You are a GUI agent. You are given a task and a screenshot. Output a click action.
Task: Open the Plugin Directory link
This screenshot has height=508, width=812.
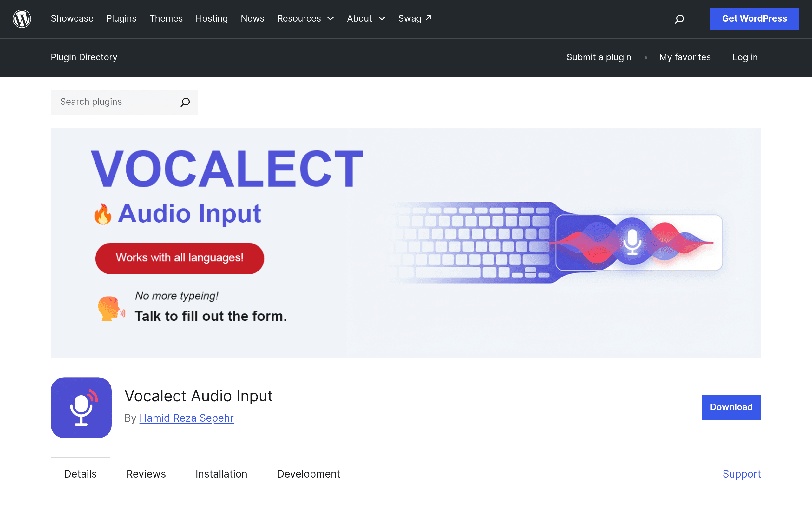coord(84,57)
